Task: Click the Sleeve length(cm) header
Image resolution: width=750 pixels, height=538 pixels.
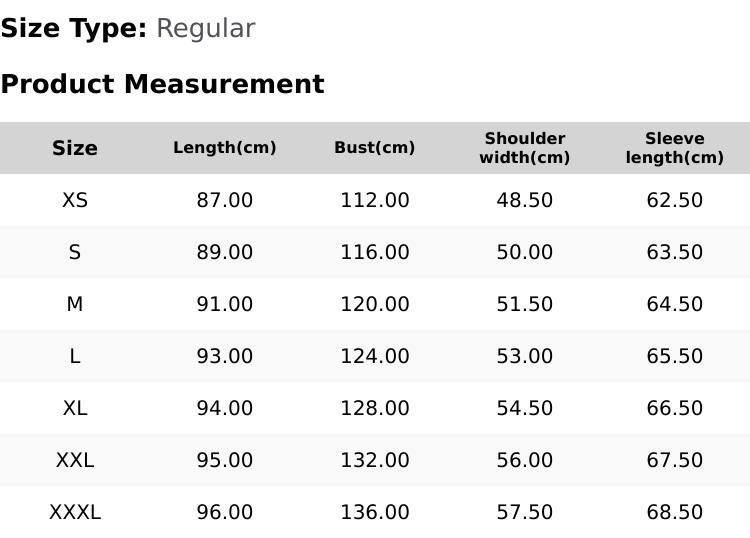Action: pyautogui.click(x=674, y=148)
